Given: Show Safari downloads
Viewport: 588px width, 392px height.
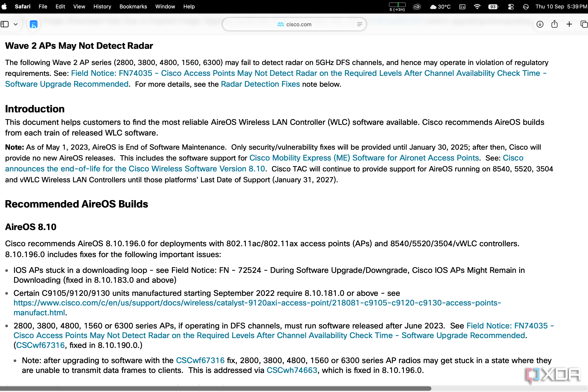Looking at the screenshot, I should (540, 24).
